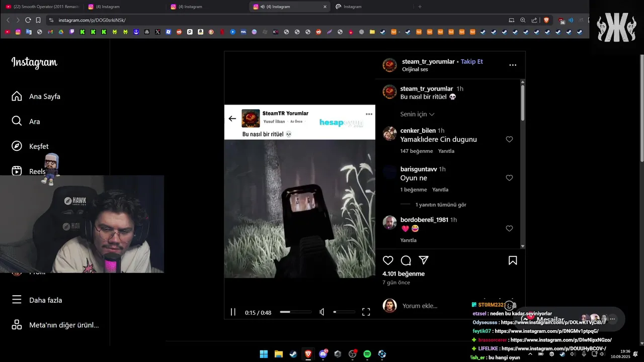The height and width of the screenshot is (362, 644).
Task: Switch to the first Instagram tab
Action: click(123, 7)
